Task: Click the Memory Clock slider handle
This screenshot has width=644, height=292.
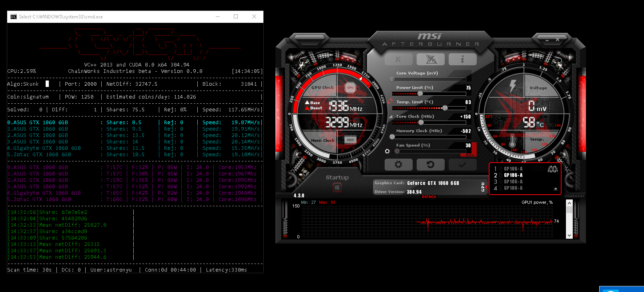Action: [x=392, y=137]
